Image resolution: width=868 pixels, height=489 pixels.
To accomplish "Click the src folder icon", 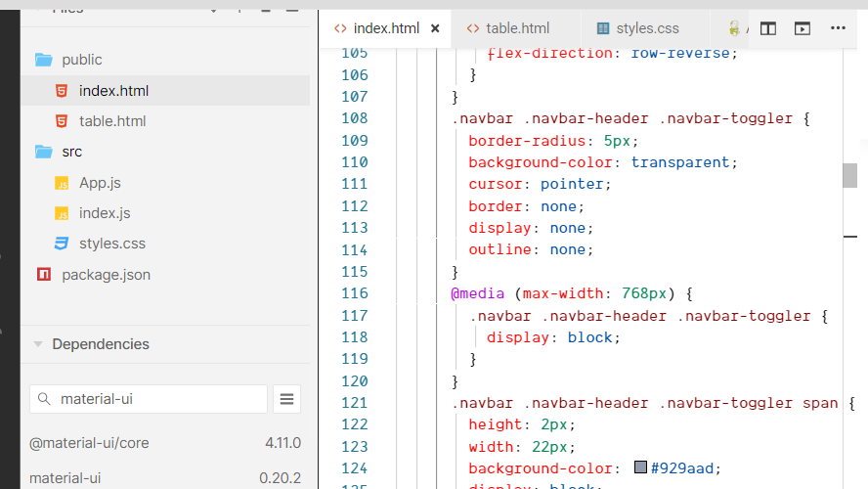I will [44, 152].
